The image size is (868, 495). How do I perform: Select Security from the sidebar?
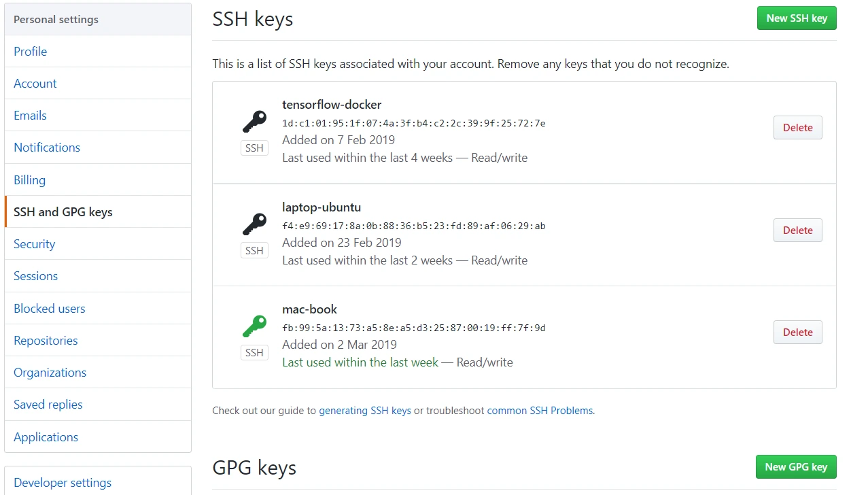35,244
